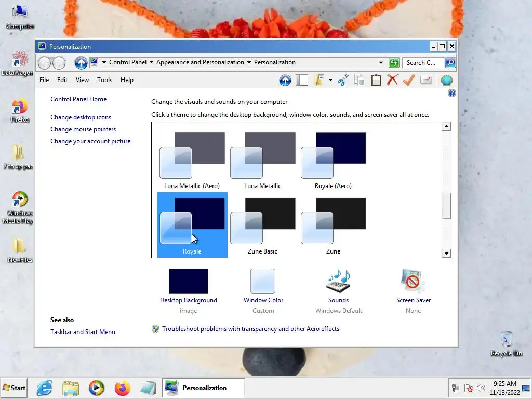The height and width of the screenshot is (399, 532).
Task: Click the Paste clipboard icon
Action: point(376,81)
